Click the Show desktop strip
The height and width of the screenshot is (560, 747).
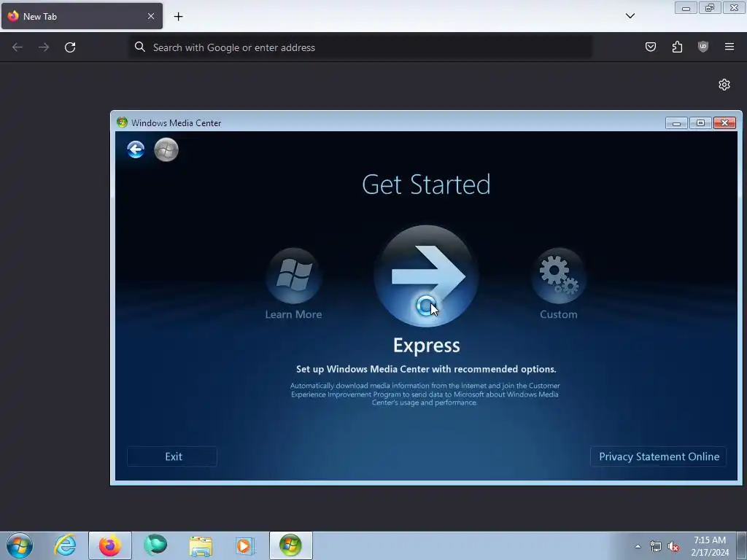coord(742,545)
